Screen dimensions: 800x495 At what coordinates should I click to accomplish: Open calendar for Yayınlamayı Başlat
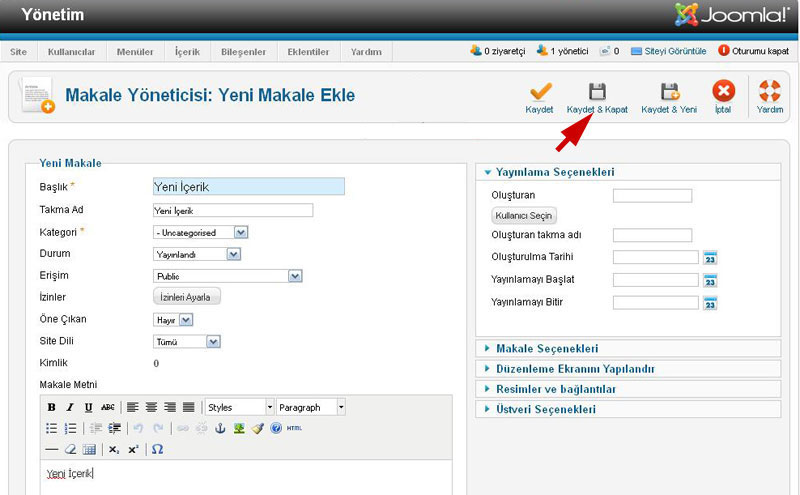pyautogui.click(x=710, y=281)
